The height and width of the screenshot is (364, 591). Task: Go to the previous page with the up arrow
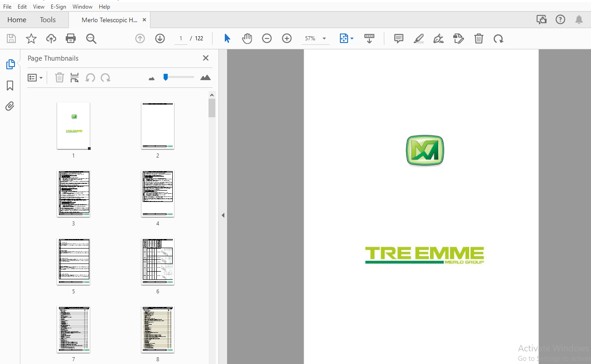tap(140, 38)
